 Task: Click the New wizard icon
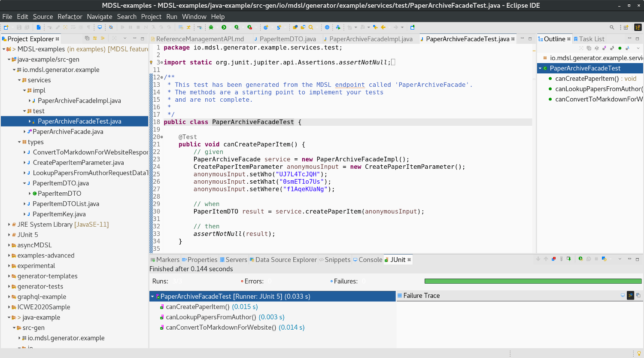6,27
